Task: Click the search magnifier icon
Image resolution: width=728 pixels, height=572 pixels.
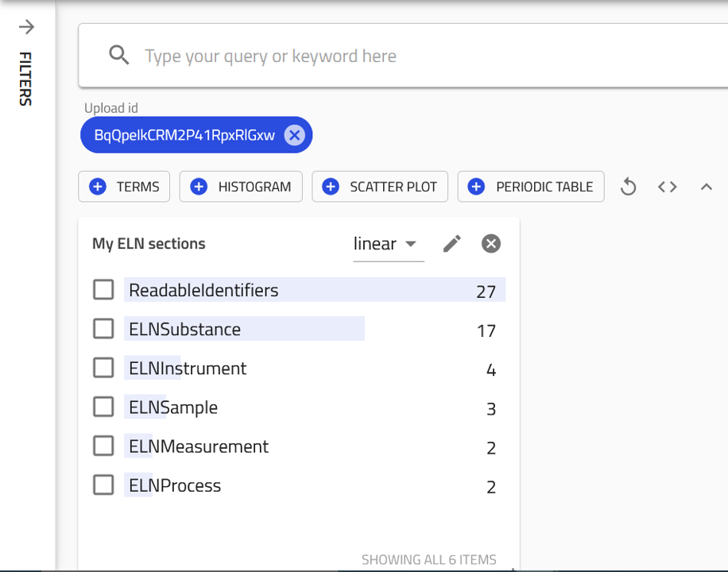Action: pyautogui.click(x=119, y=56)
